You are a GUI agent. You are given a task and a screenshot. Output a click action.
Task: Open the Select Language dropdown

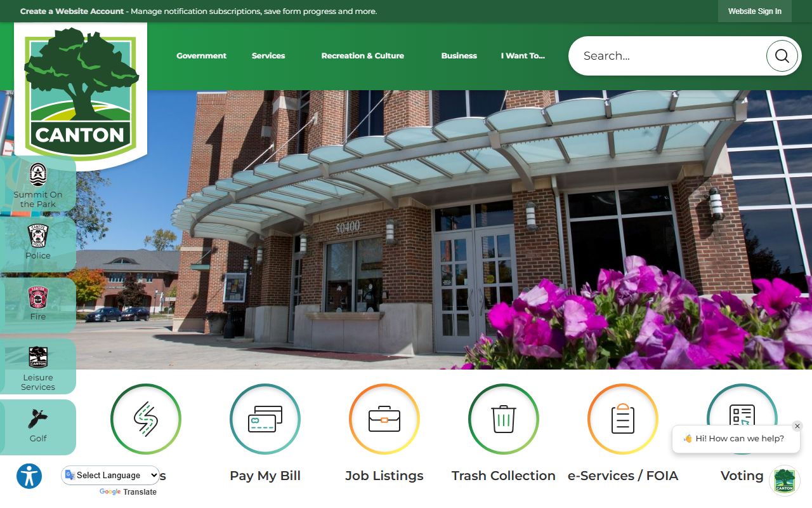pyautogui.click(x=111, y=475)
